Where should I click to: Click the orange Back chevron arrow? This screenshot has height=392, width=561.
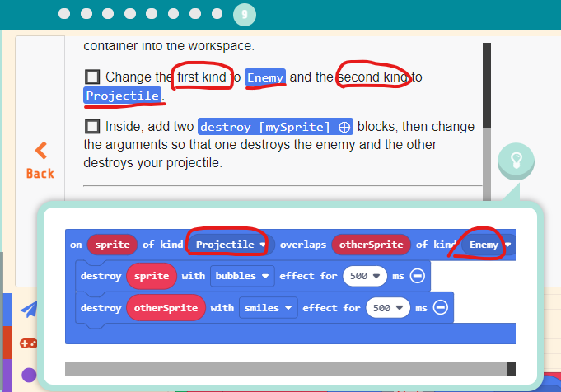click(x=41, y=150)
